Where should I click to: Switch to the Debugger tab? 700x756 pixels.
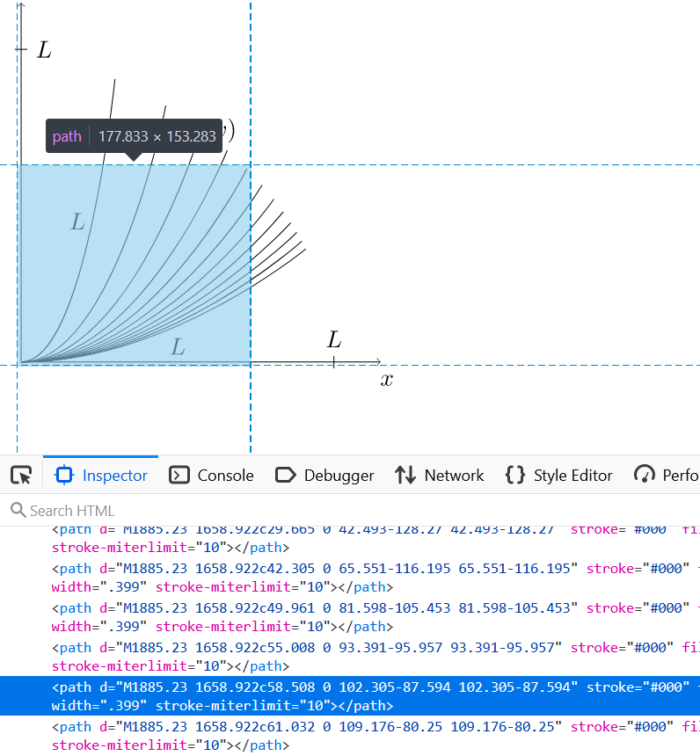pyautogui.click(x=324, y=476)
